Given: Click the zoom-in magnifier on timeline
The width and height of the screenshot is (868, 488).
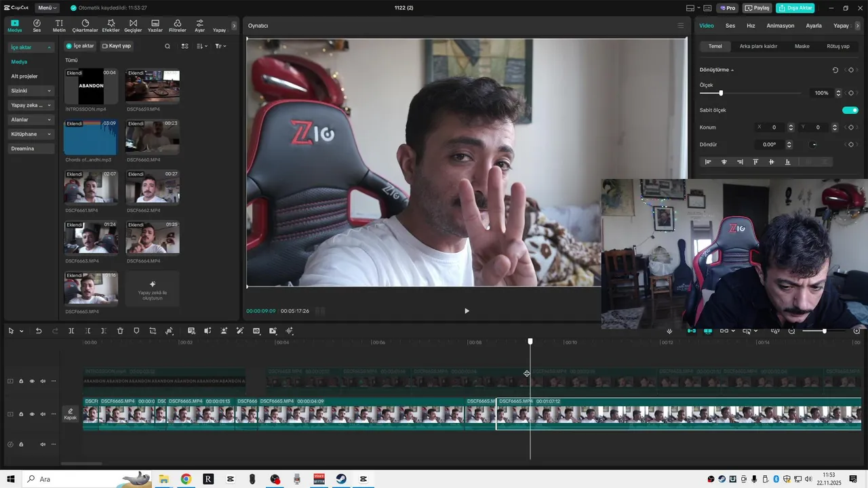Looking at the screenshot, I should tap(858, 331).
